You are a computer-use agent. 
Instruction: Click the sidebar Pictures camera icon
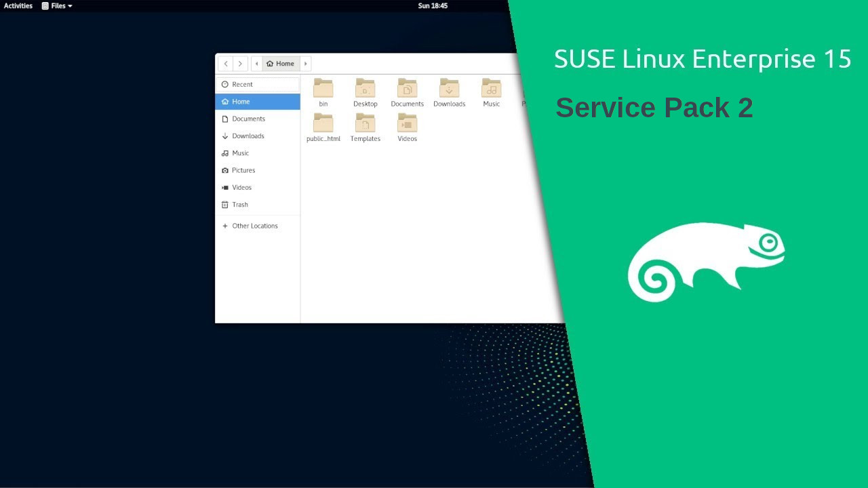click(x=225, y=170)
